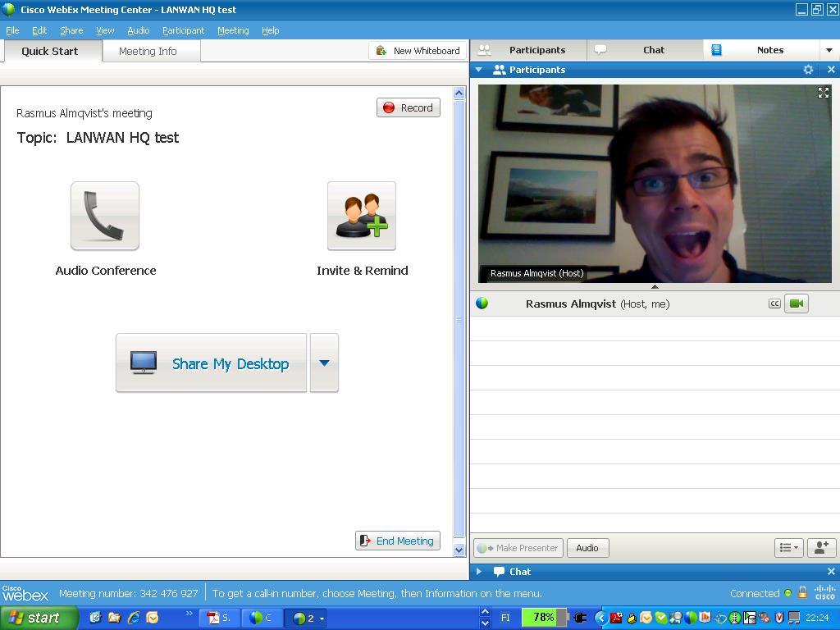Toggle the Notes panel button
The height and width of the screenshot is (630, 840).
[x=761, y=50]
